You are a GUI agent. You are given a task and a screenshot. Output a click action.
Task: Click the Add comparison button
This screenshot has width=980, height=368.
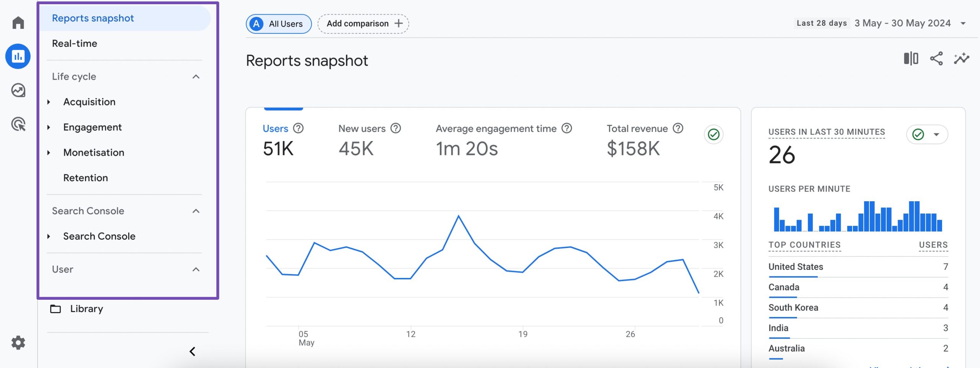pyautogui.click(x=363, y=24)
